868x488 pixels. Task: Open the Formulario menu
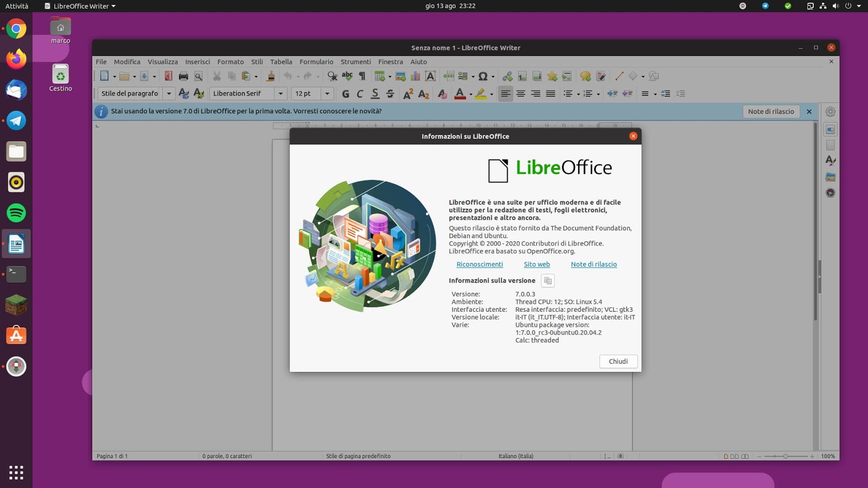click(317, 61)
